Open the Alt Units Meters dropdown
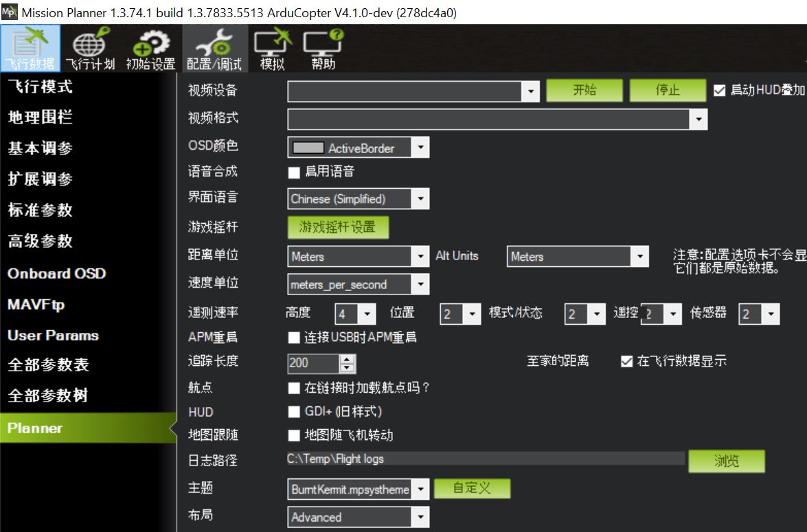Viewport: 807px width, 532px height. coord(639,256)
